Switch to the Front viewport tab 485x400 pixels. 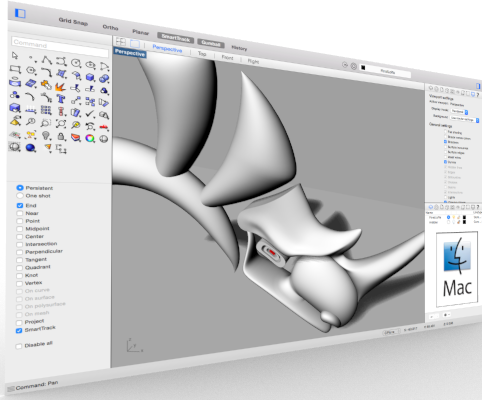[228, 57]
